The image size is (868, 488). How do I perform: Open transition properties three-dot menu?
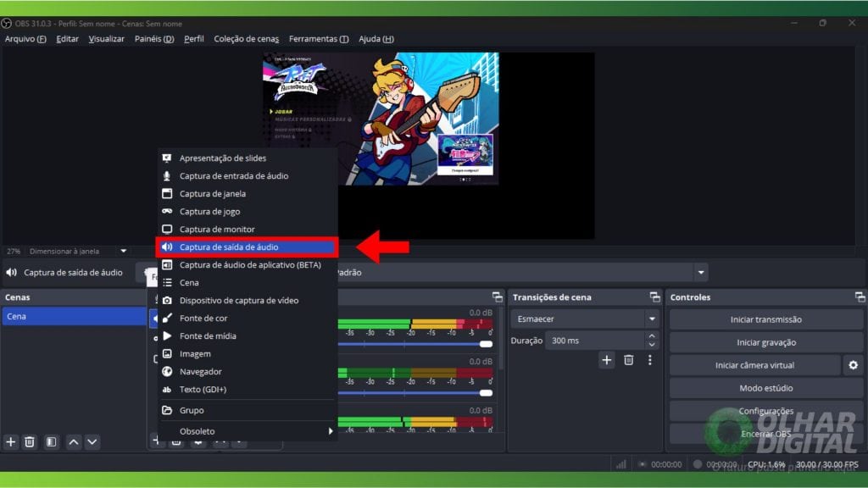pos(650,360)
